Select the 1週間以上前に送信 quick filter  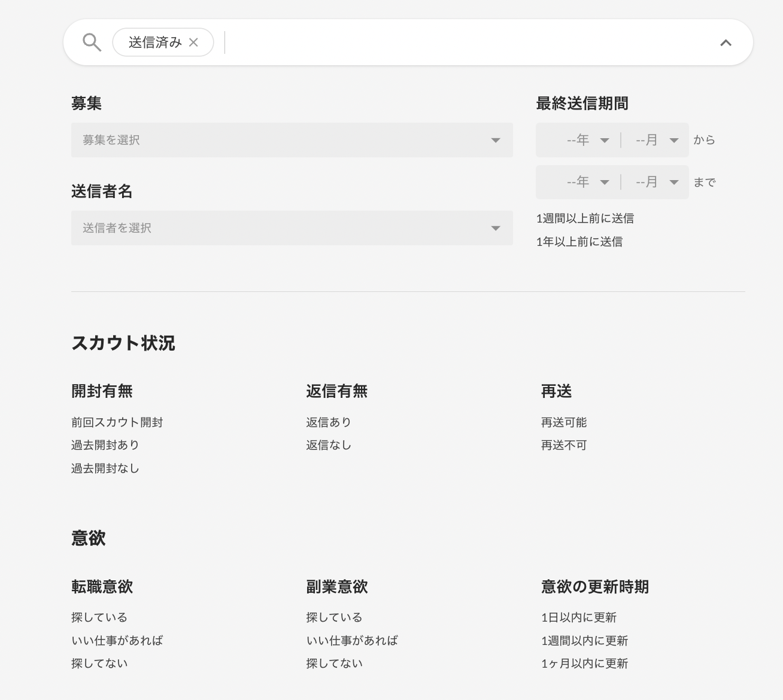pyautogui.click(x=585, y=218)
